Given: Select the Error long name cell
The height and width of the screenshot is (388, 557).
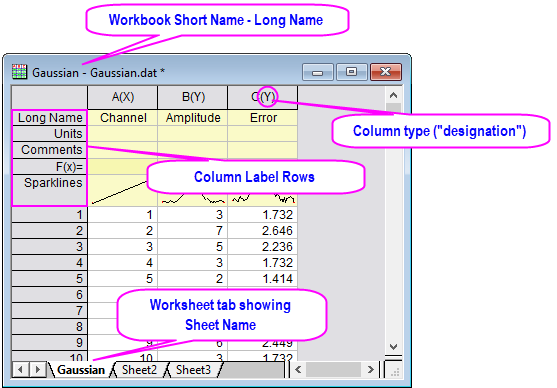Looking at the screenshot, I should (263, 118).
